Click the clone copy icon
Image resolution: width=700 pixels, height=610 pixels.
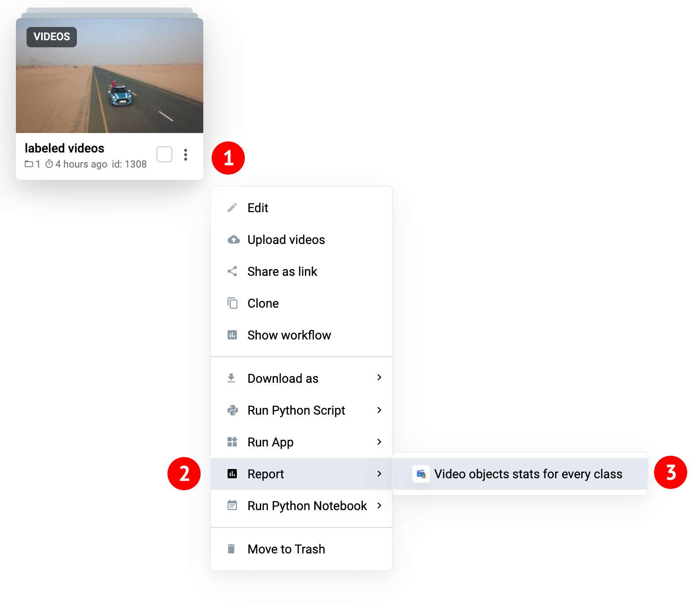pos(232,303)
